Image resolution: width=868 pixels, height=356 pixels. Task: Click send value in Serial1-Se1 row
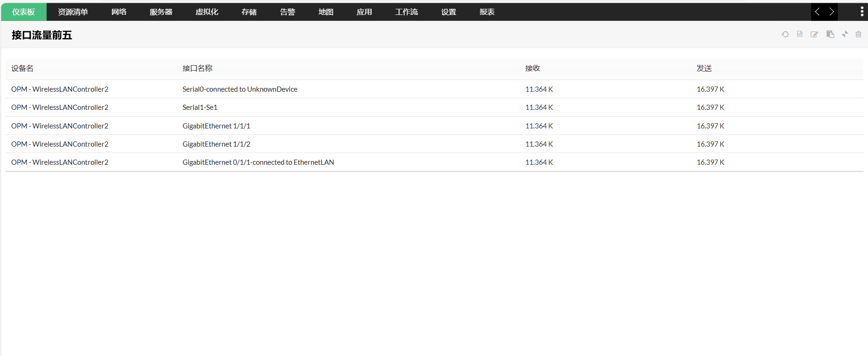click(711, 107)
